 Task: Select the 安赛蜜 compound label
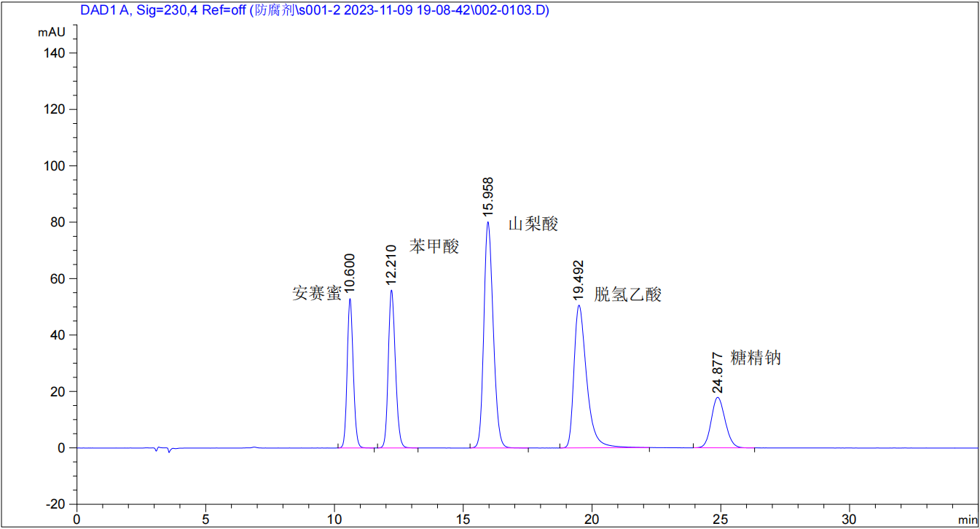[317, 293]
